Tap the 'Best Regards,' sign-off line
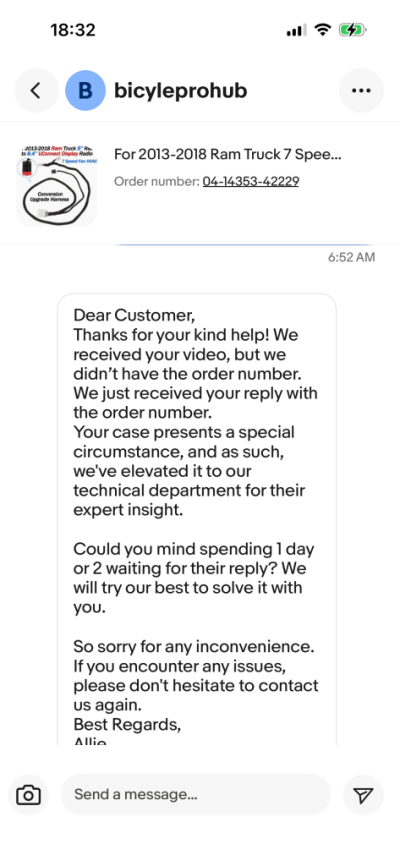This screenshot has height=866, width=400. coord(127,724)
